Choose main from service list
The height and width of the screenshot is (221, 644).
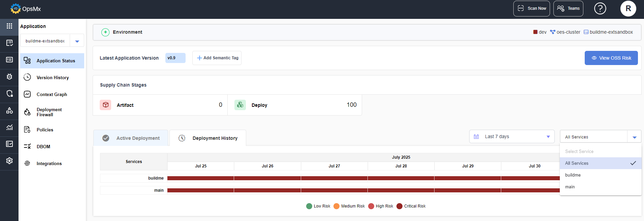click(570, 187)
